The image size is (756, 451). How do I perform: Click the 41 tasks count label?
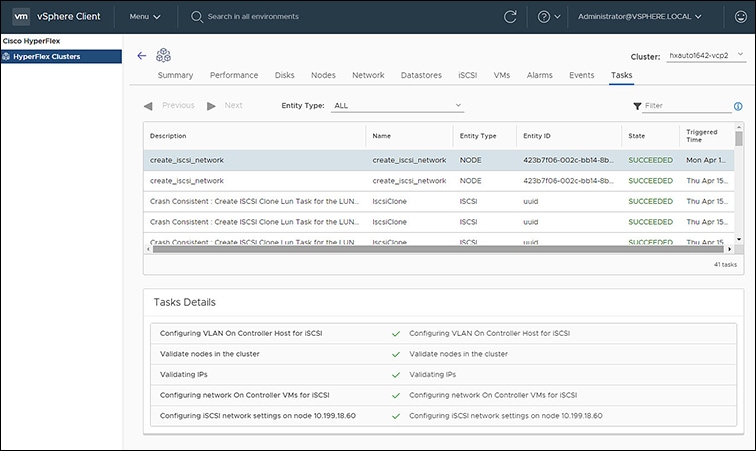(x=725, y=264)
